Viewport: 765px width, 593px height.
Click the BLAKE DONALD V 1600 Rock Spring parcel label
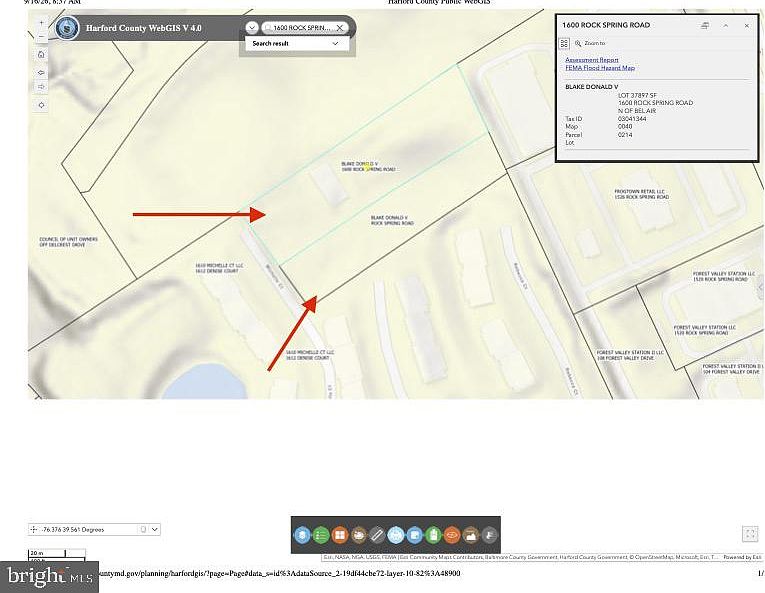(x=368, y=166)
